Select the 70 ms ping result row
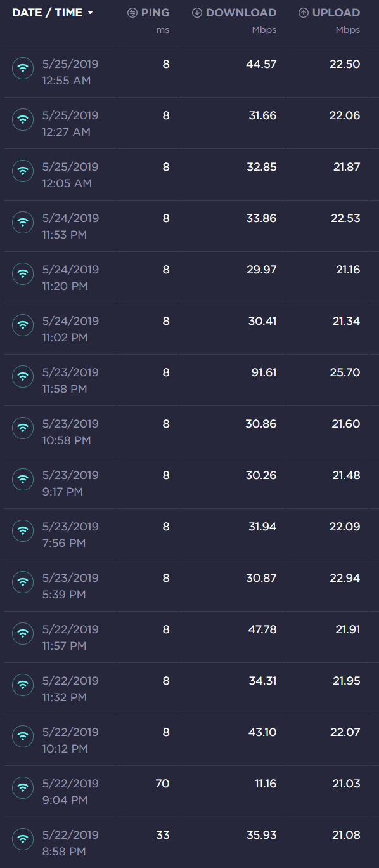 tap(189, 791)
